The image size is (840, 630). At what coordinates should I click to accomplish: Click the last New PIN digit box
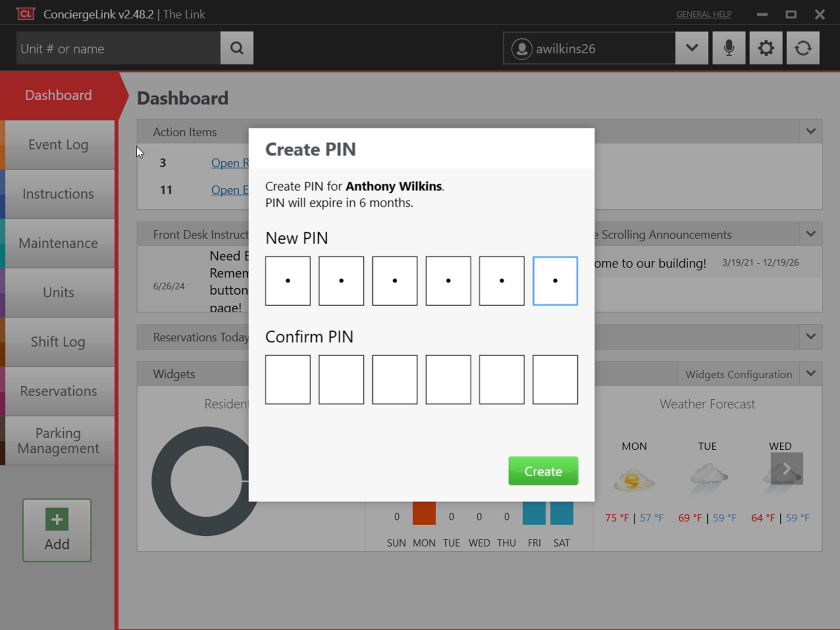[x=555, y=281]
